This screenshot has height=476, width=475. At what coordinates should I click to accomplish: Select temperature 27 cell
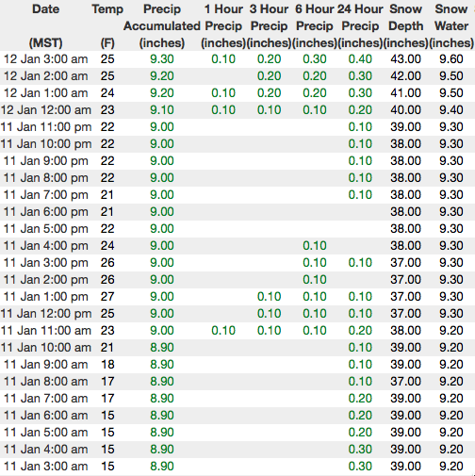pyautogui.click(x=107, y=297)
